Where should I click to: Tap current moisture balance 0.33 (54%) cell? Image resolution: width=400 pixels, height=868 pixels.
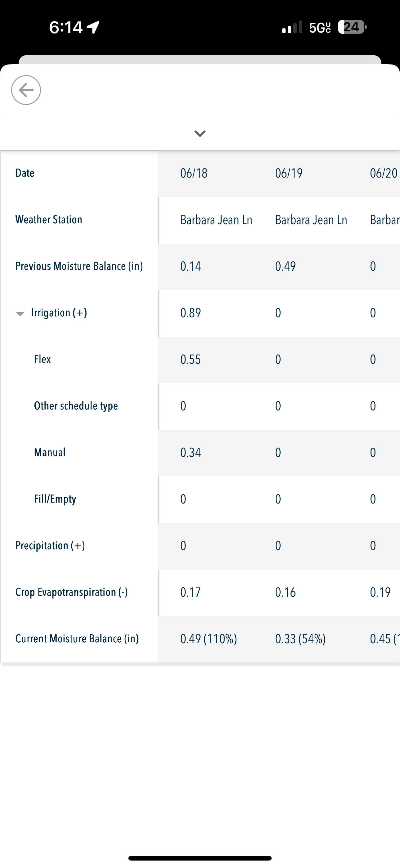pyautogui.click(x=300, y=639)
